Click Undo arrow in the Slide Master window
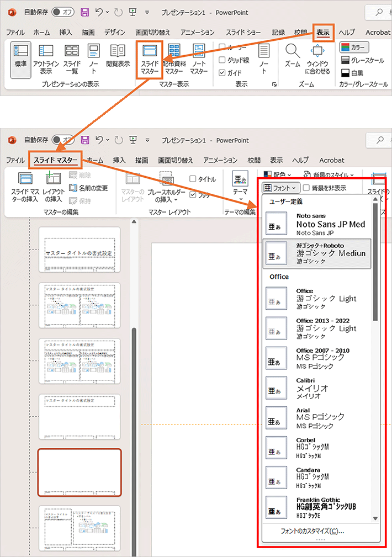 [99, 140]
